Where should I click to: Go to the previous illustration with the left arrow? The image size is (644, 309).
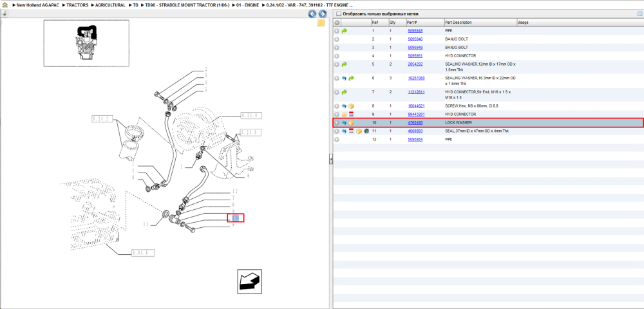312,14
